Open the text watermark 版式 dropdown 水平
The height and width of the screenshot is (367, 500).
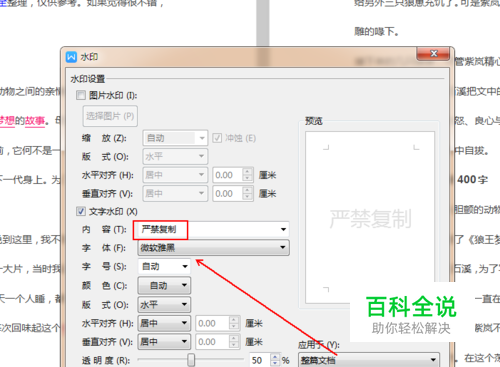tap(164, 304)
